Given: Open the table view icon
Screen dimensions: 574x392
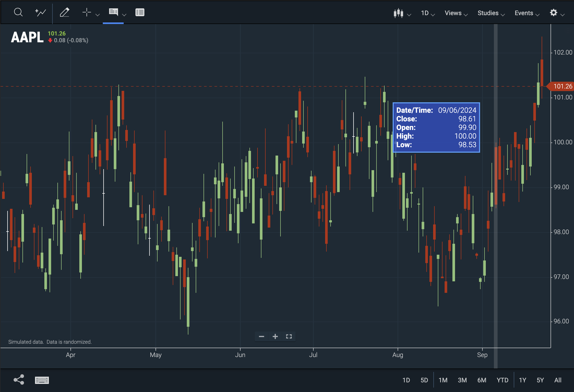Looking at the screenshot, I should tap(140, 12).
